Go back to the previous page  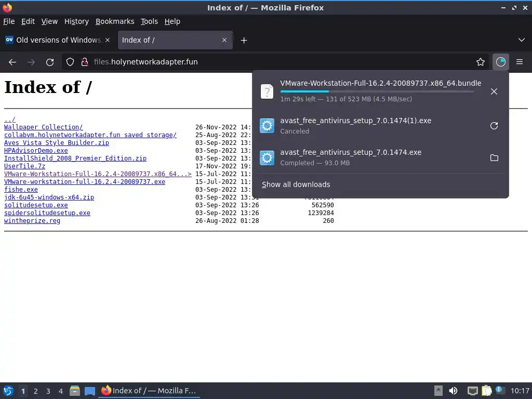(x=12, y=62)
